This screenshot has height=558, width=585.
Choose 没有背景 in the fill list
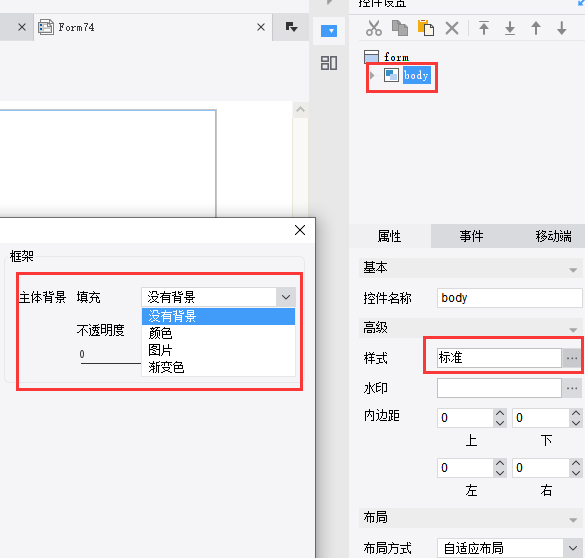click(x=218, y=316)
